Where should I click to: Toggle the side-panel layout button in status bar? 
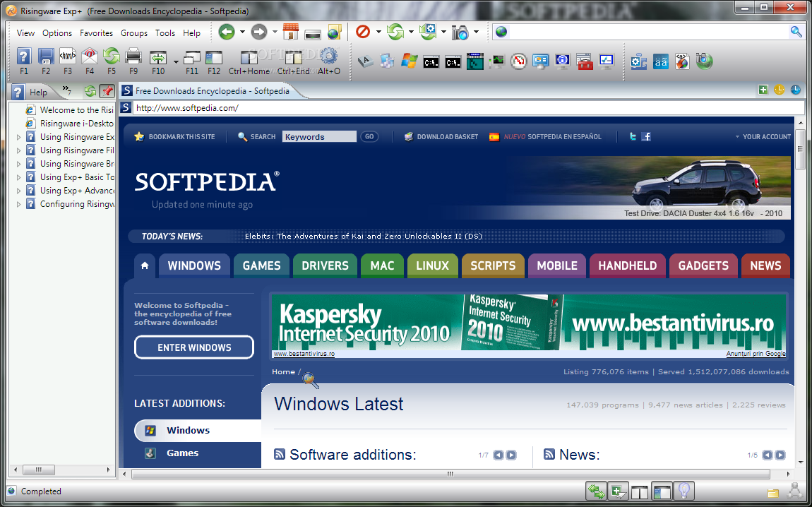point(662,491)
